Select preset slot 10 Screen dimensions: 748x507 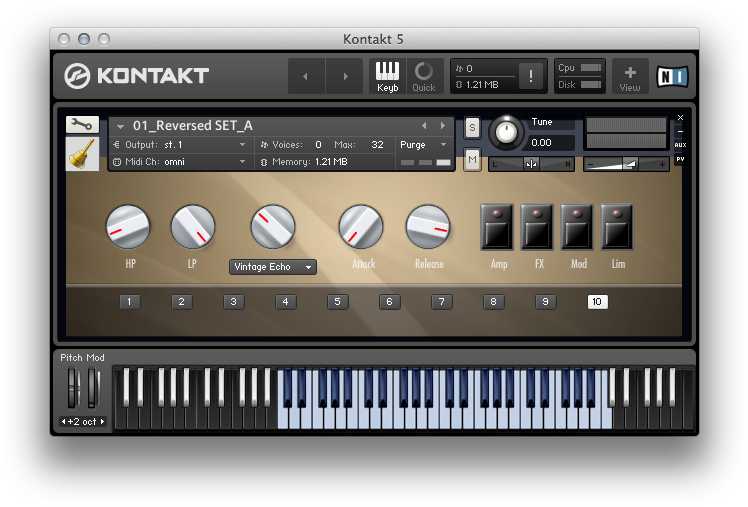(597, 301)
